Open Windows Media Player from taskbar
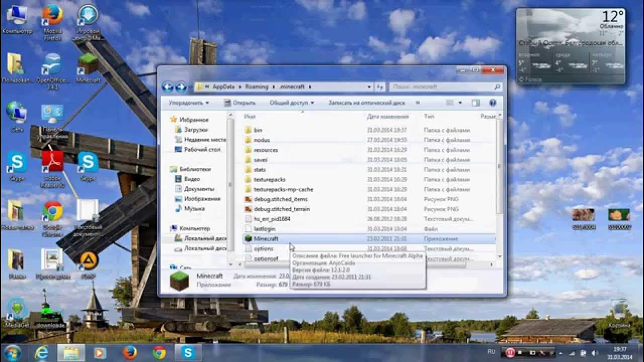644x362 pixels. pos(100,352)
